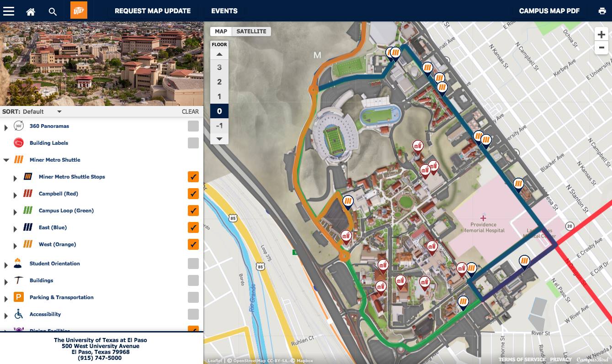Collapse the Miner Metro Shuttle category
Screen dimensions: 612x364
(6, 160)
